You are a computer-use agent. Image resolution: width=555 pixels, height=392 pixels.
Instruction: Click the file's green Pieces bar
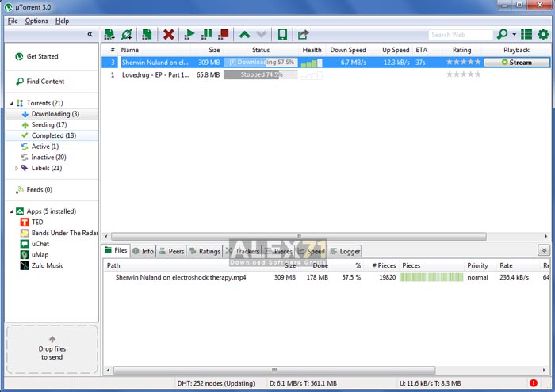point(431,277)
